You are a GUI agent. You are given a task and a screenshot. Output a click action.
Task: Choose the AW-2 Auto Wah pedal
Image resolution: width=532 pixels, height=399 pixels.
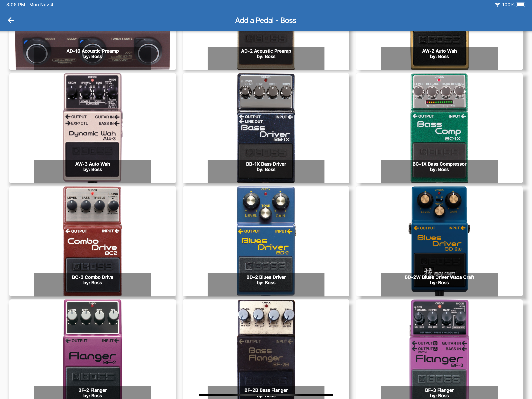tap(439, 50)
